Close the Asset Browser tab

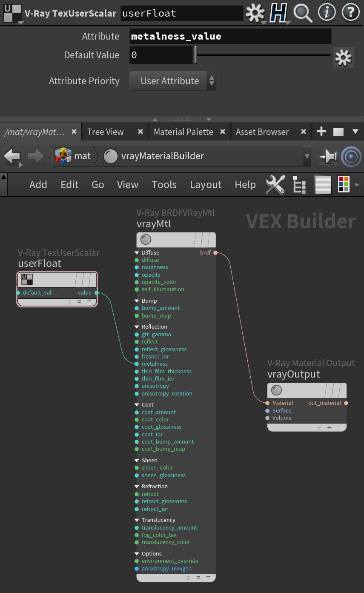pyautogui.click(x=304, y=132)
